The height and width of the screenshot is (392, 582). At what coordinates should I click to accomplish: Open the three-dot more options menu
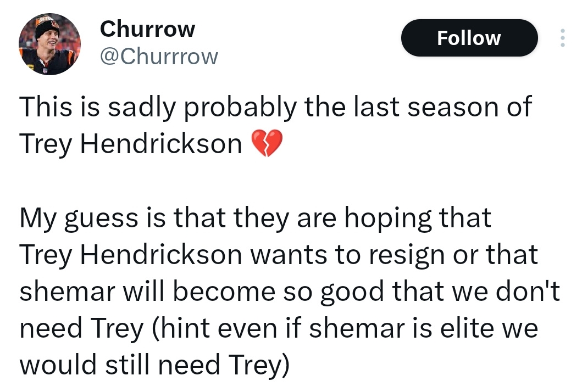[x=563, y=38]
